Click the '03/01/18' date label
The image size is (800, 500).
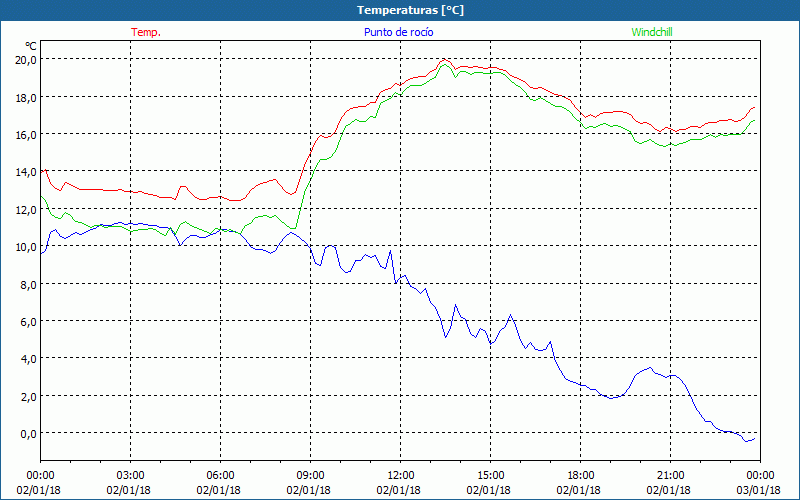tap(759, 490)
